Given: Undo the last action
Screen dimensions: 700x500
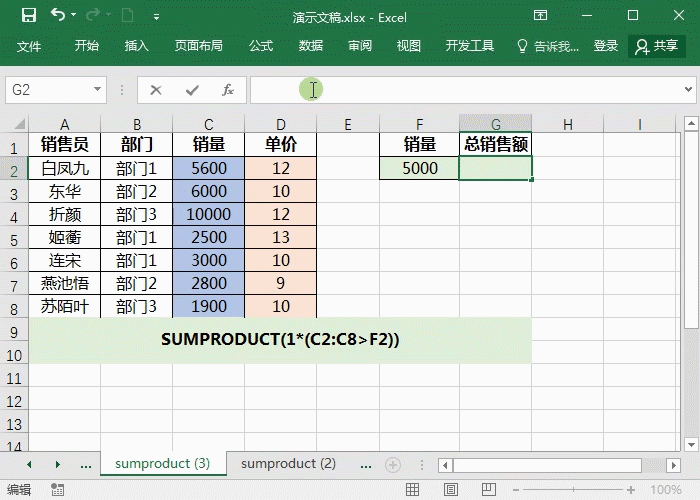Looking at the screenshot, I should [x=57, y=15].
